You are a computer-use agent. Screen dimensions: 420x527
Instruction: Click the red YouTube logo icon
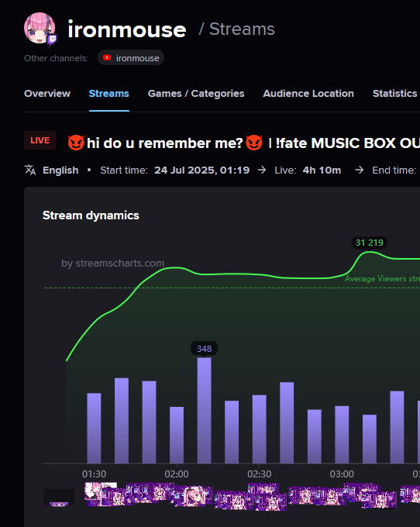pyautogui.click(x=107, y=58)
